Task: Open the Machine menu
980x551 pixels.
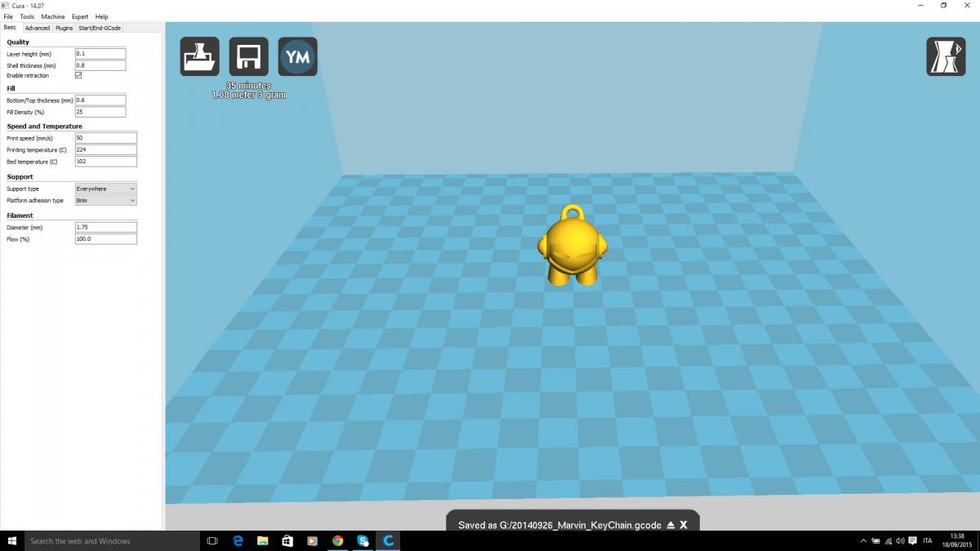Action: pyautogui.click(x=53, y=16)
